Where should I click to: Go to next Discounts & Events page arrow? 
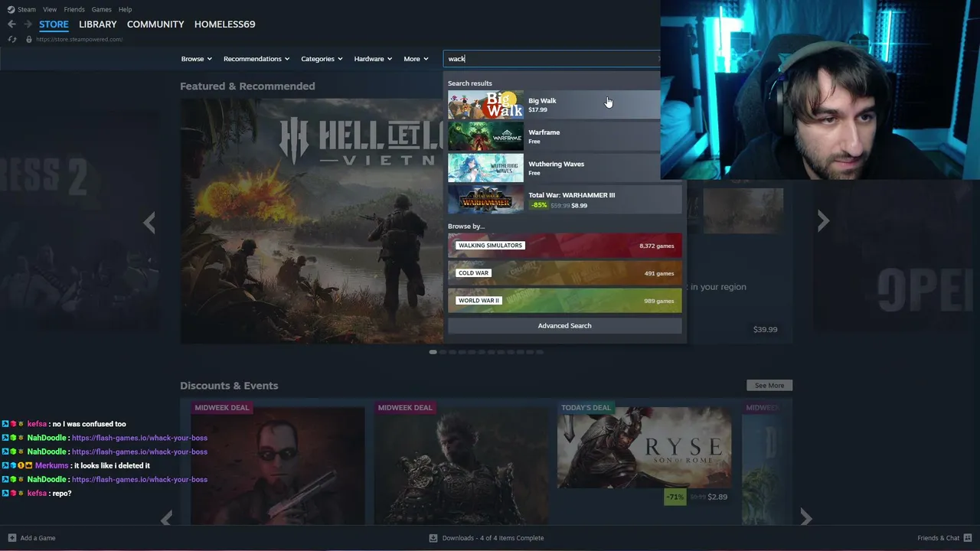pos(805,518)
